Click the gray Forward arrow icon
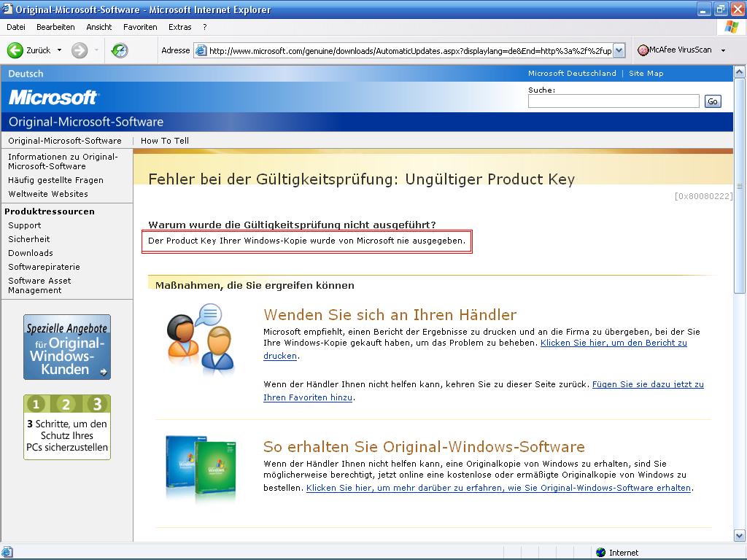This screenshot has width=747, height=560. (x=80, y=50)
